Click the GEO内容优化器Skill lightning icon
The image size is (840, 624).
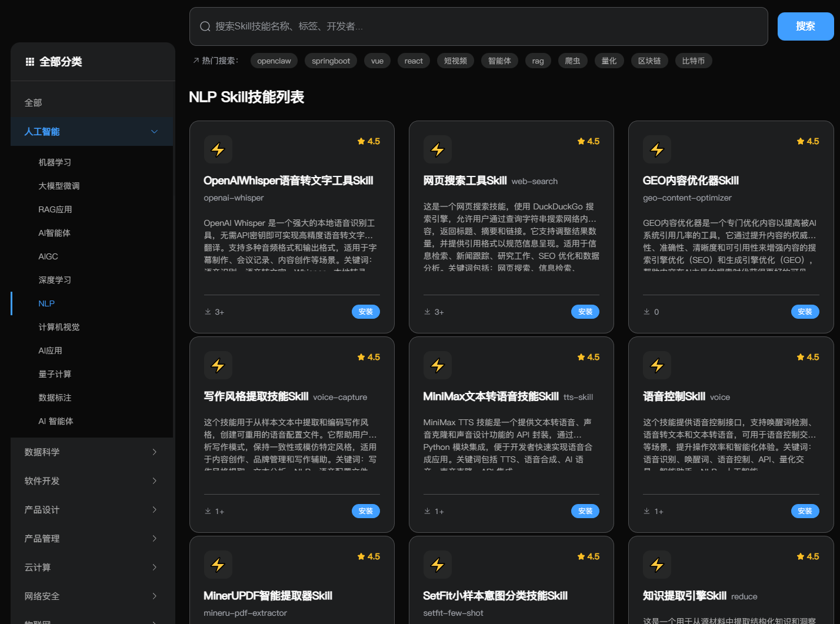(x=657, y=149)
